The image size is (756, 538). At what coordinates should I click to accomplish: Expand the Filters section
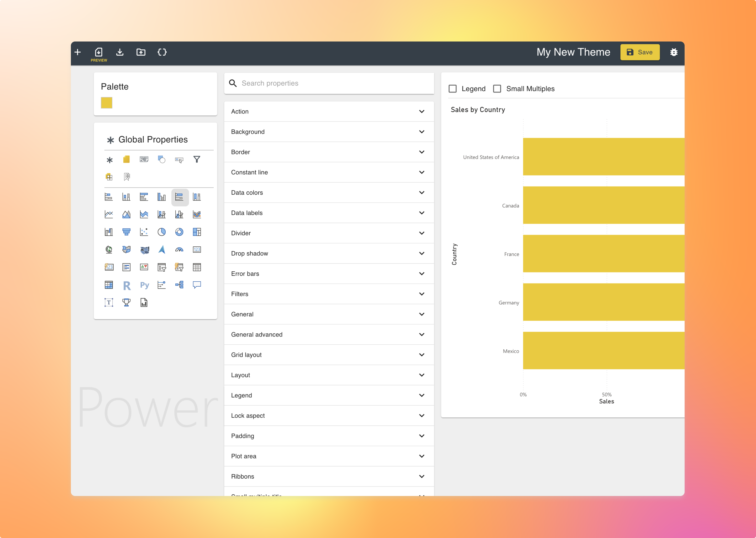pos(329,294)
